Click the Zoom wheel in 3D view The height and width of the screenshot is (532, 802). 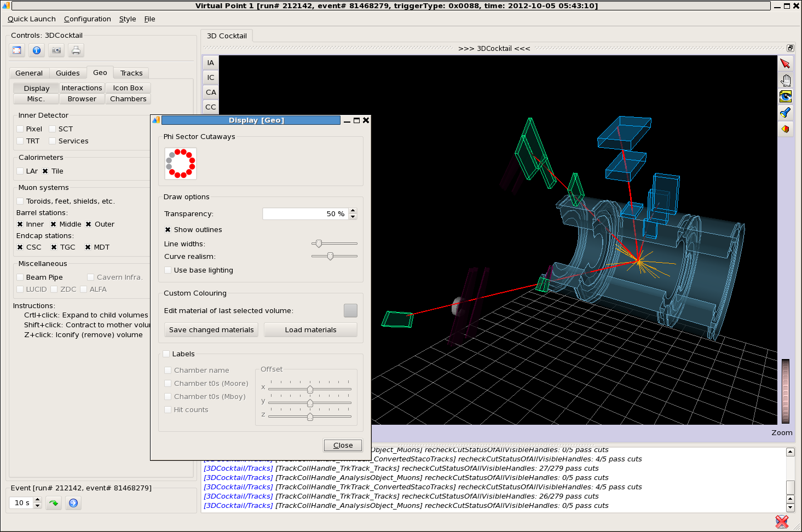[786, 391]
